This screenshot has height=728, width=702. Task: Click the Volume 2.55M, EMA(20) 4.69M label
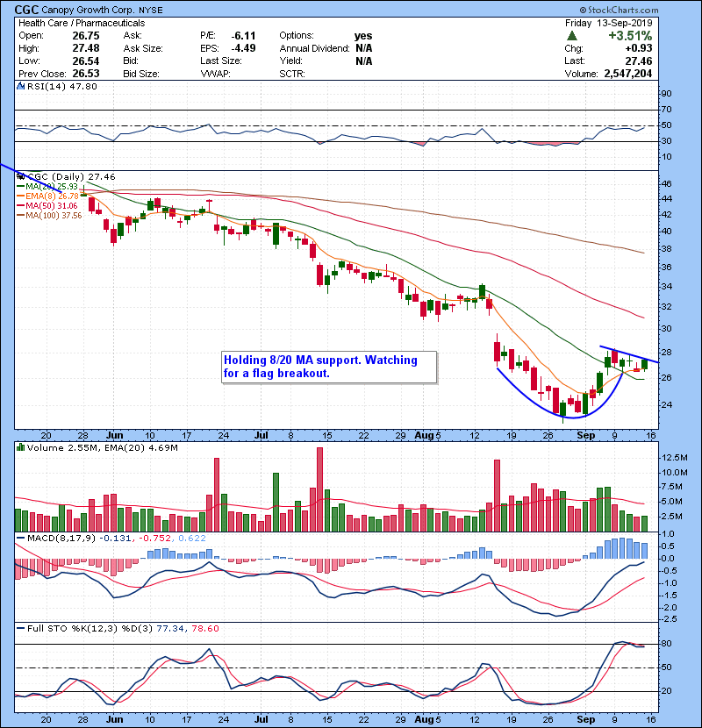point(102,448)
